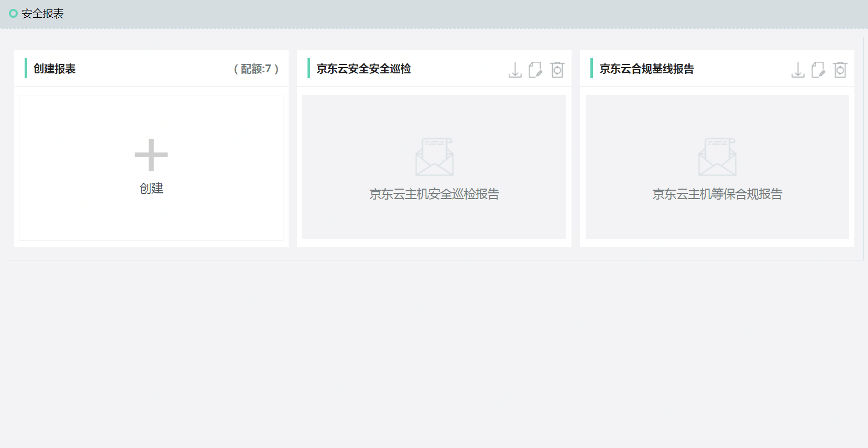868x448 pixels.
Task: Select the 京东云主机安全巡检报告 text
Action: [434, 194]
